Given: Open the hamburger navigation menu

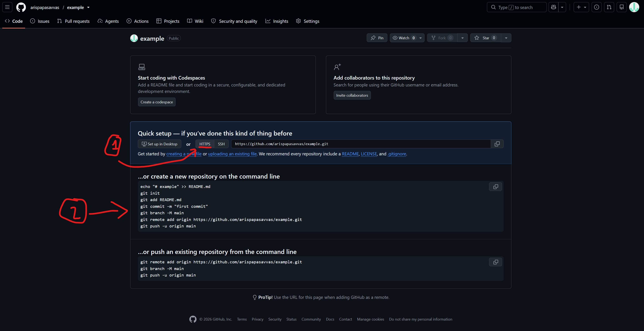Looking at the screenshot, I should 7,7.
